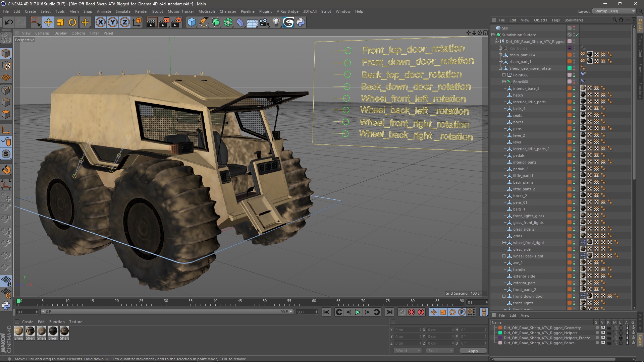
Task: Toggle visibility dots for seats object
Action: click(574, 115)
